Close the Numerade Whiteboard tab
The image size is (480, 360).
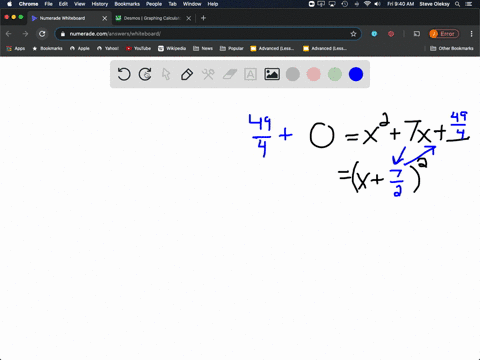(104, 18)
